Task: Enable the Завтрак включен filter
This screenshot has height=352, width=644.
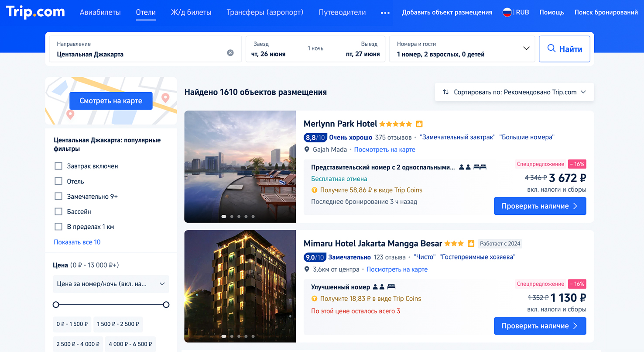Action: pos(58,166)
